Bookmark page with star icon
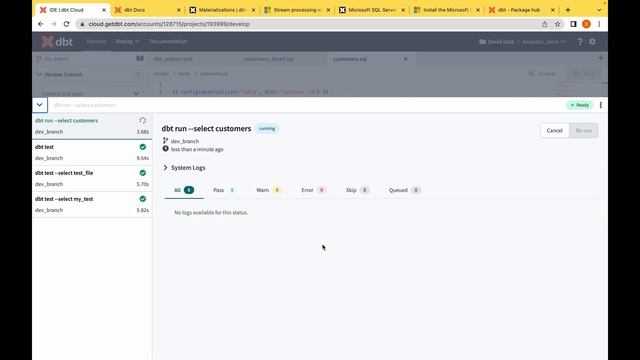 click(558, 24)
